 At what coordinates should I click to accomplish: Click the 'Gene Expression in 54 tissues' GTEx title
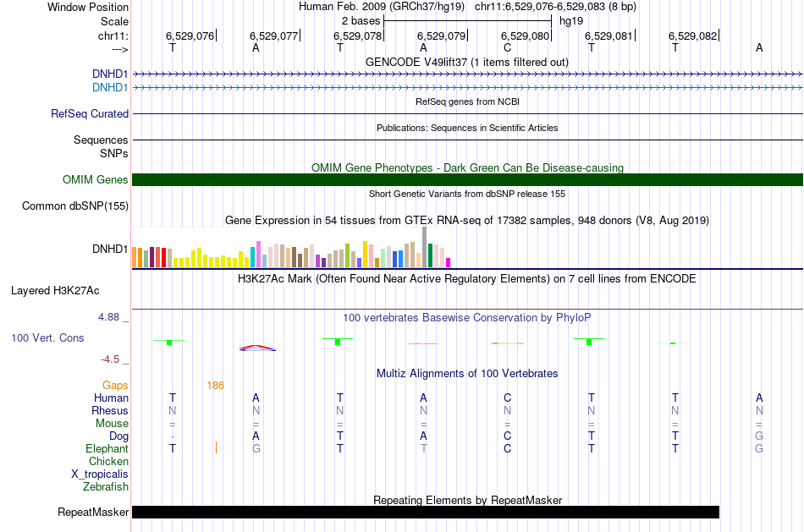(467, 221)
